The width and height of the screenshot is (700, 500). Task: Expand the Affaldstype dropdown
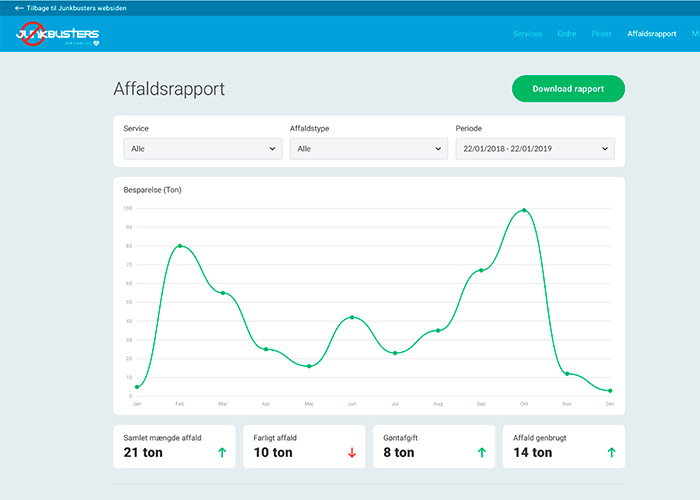368,148
